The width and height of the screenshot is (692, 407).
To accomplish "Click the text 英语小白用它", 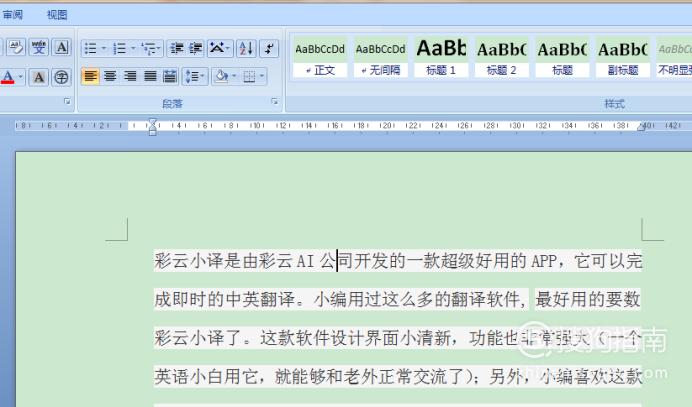I will click(206, 377).
